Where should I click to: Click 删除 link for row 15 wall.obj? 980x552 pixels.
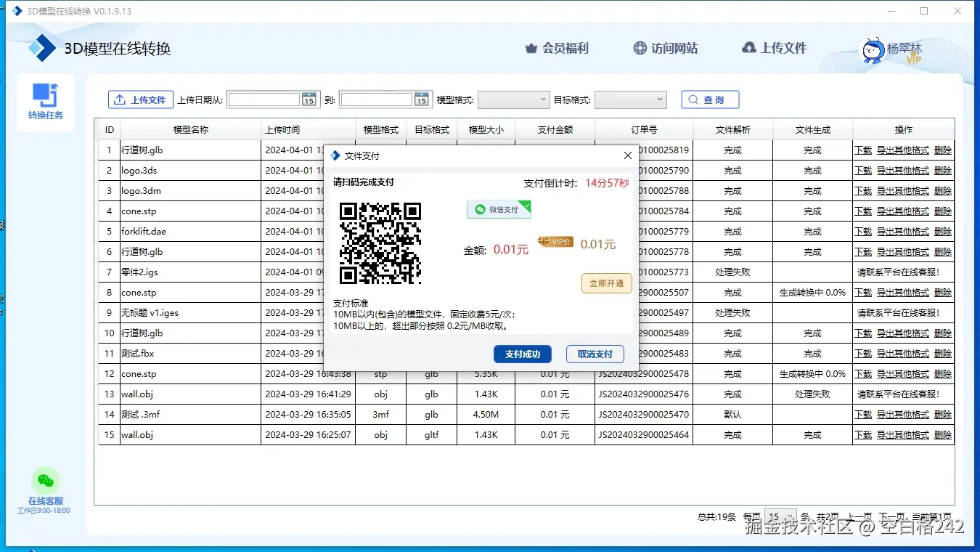click(943, 435)
